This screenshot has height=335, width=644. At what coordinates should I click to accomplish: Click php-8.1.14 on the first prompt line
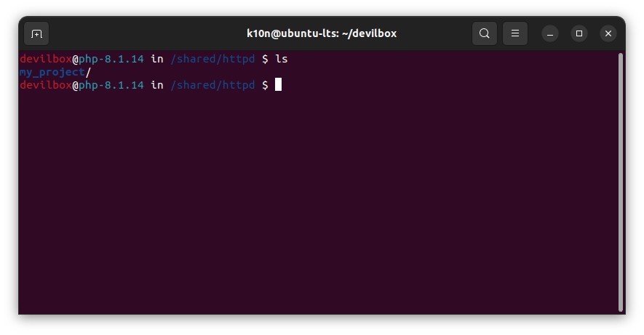click(111, 59)
